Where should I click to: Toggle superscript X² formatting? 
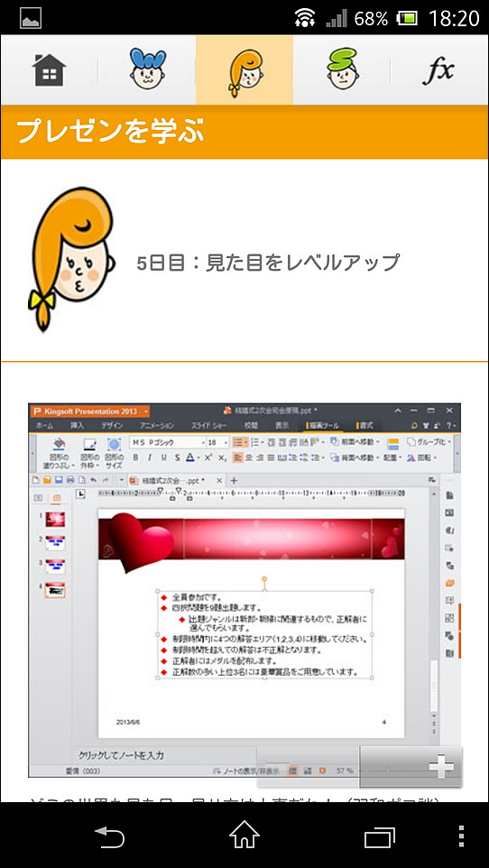click(208, 457)
